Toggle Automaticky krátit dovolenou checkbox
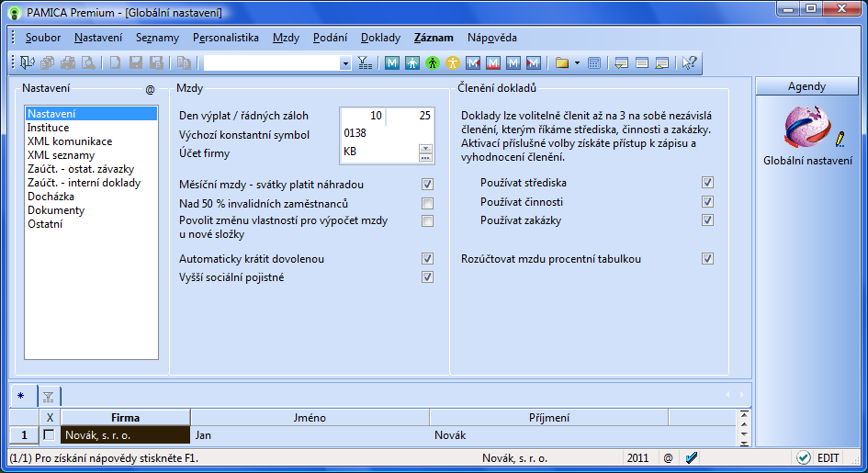Screen dimensions: 868x473 click(x=427, y=258)
